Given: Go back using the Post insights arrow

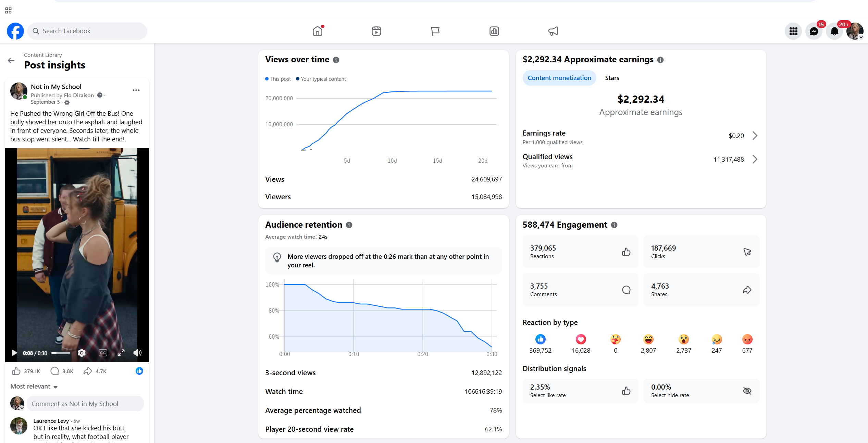Looking at the screenshot, I should pyautogui.click(x=11, y=61).
